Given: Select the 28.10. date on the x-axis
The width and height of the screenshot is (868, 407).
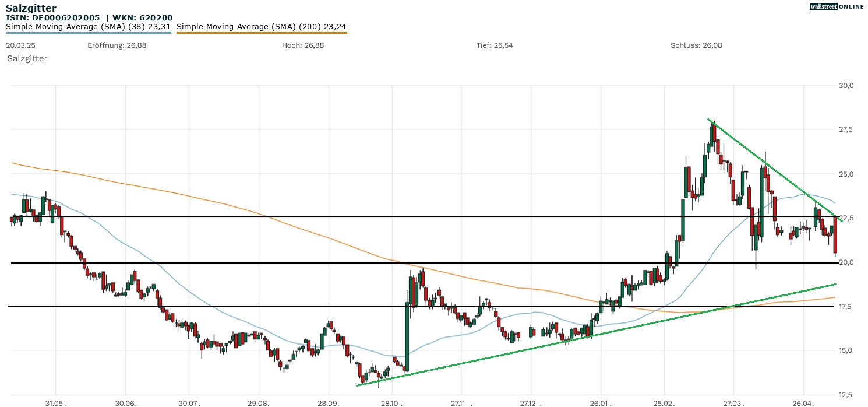Looking at the screenshot, I should pyautogui.click(x=391, y=403).
